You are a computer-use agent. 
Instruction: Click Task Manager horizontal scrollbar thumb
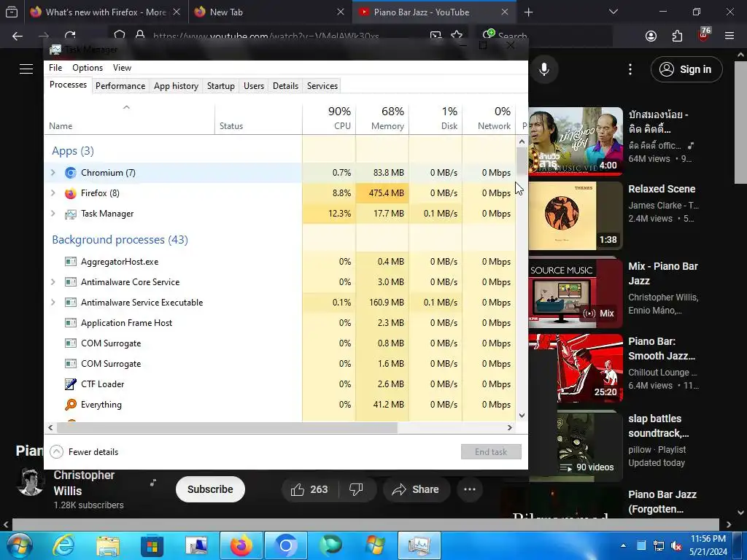pyautogui.click(x=228, y=427)
